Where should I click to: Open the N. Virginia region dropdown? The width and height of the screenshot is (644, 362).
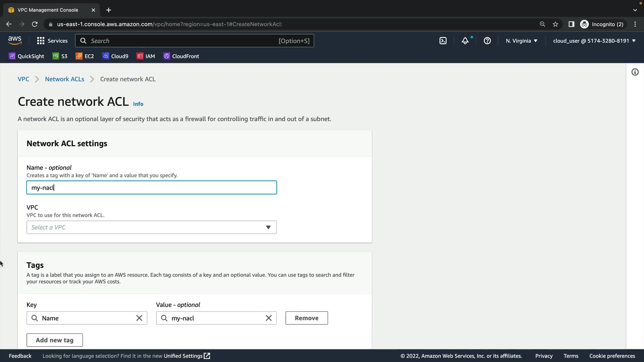click(522, 41)
